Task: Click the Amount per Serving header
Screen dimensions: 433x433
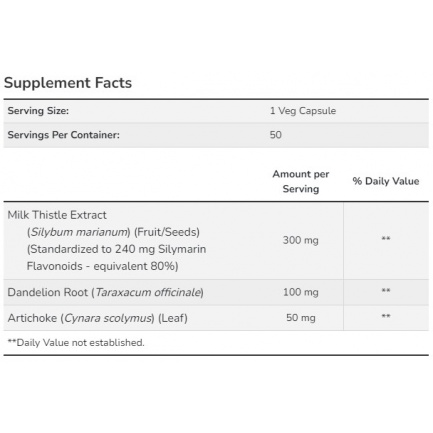Action: (x=301, y=181)
